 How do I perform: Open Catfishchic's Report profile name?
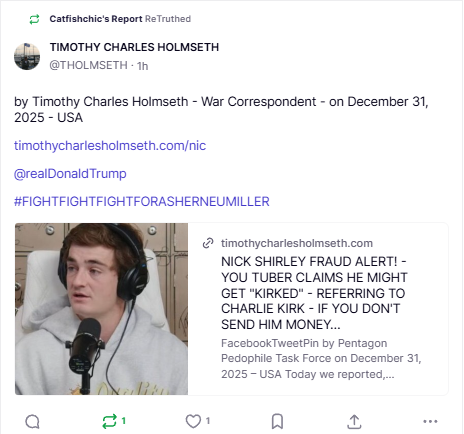(x=96, y=19)
